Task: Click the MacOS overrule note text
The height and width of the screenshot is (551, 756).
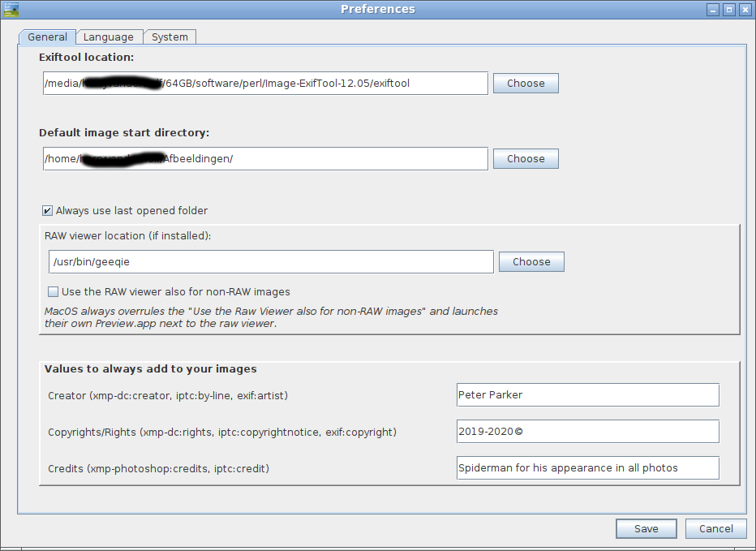Action: 271,317
